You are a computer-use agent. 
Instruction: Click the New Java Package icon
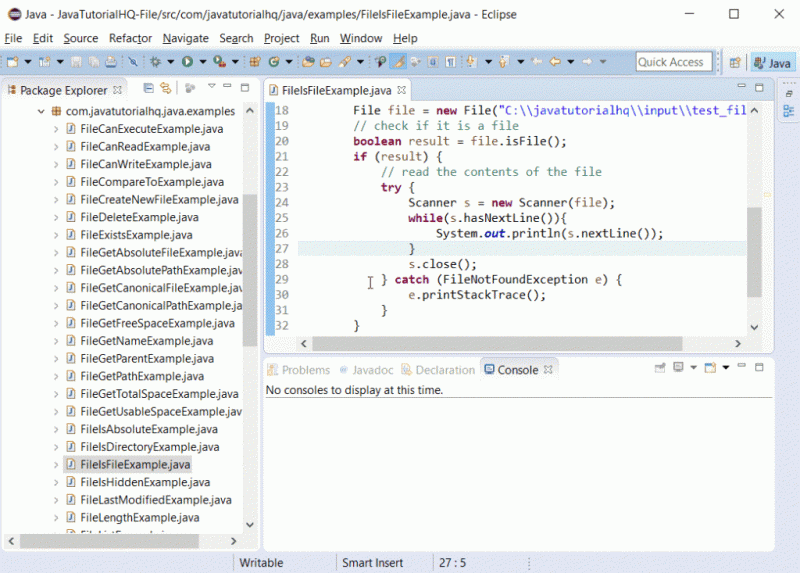click(255, 62)
